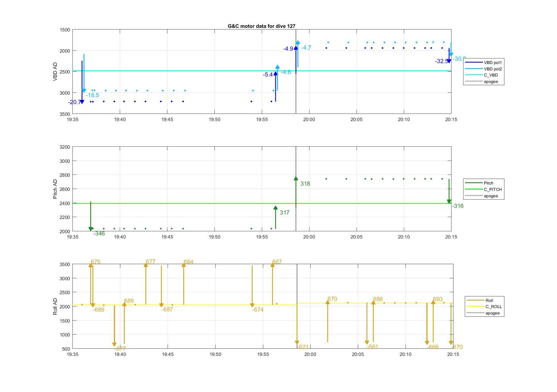
Task: Click the '693' roll data label
Action: tap(438, 299)
